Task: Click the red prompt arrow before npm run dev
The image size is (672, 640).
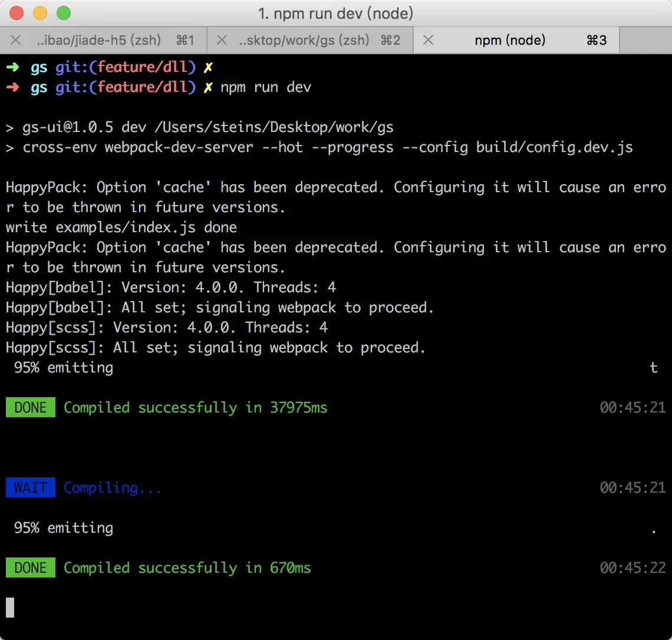Action: 13,87
